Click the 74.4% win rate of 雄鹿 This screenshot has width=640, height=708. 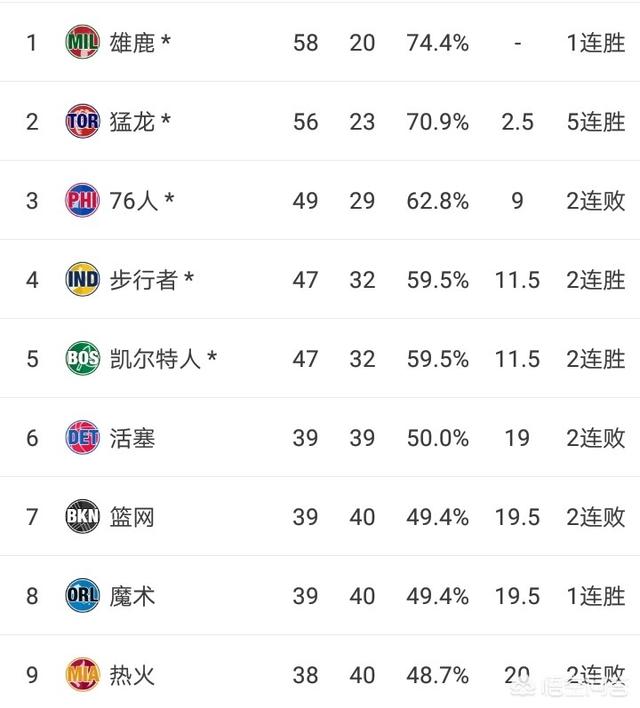(437, 43)
